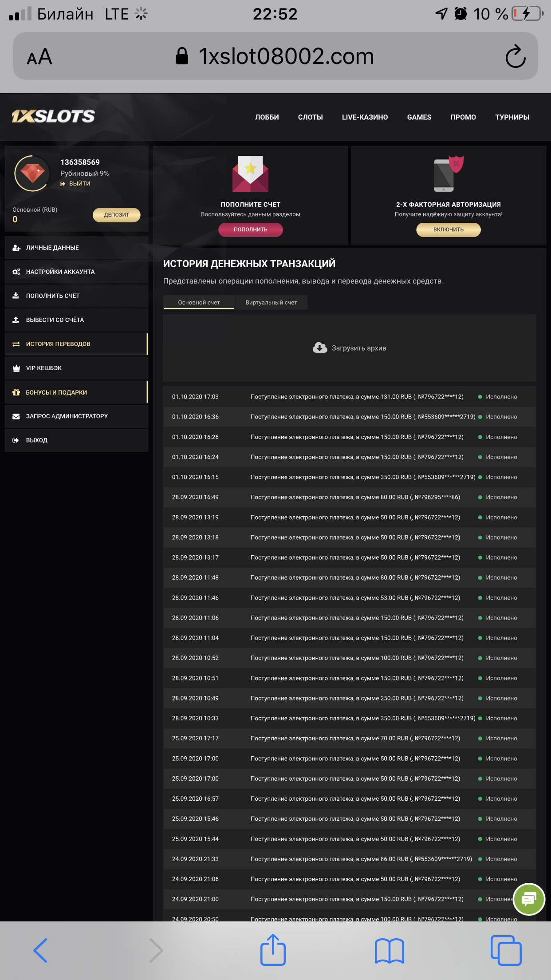Open ИСТОРИЯ ПЕРЕВОДОВ sidebar item
This screenshot has height=980, width=551.
(76, 344)
